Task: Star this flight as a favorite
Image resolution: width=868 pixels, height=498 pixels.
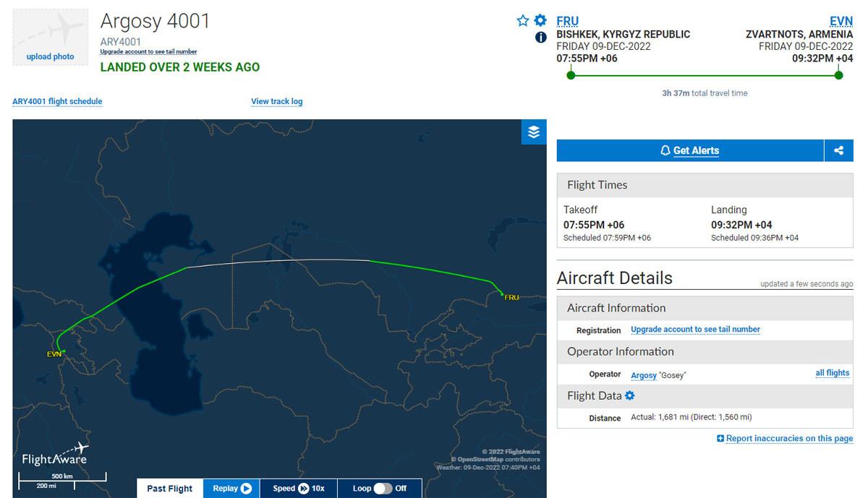Action: point(523,21)
